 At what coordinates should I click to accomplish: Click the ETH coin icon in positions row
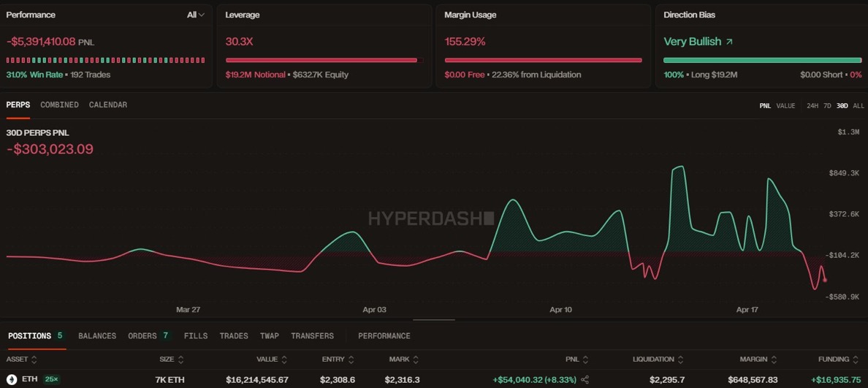click(12, 380)
